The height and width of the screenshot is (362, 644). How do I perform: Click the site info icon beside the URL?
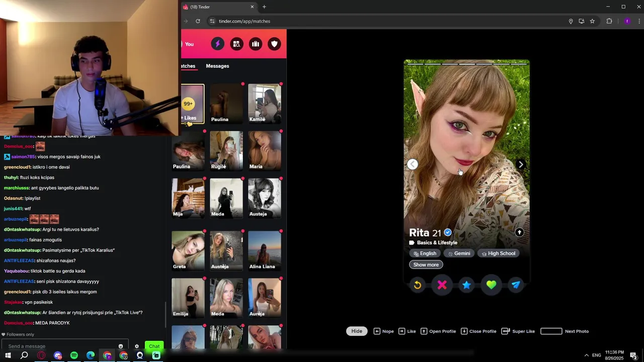(212, 21)
